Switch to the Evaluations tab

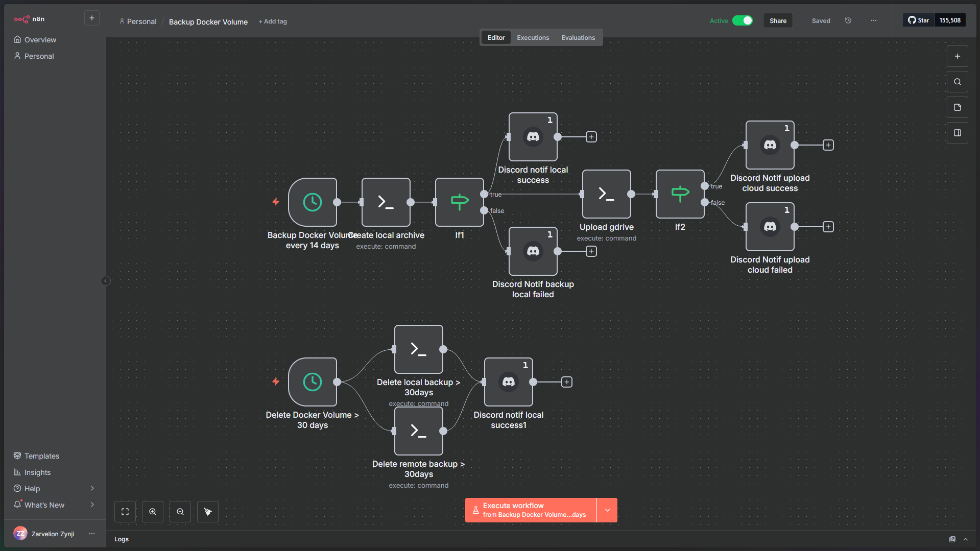pyautogui.click(x=578, y=38)
